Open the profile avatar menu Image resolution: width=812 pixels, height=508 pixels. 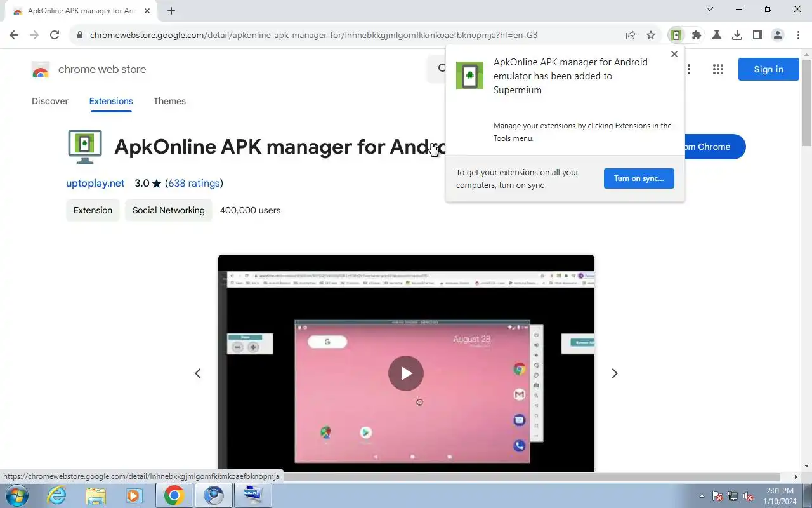[778, 35]
